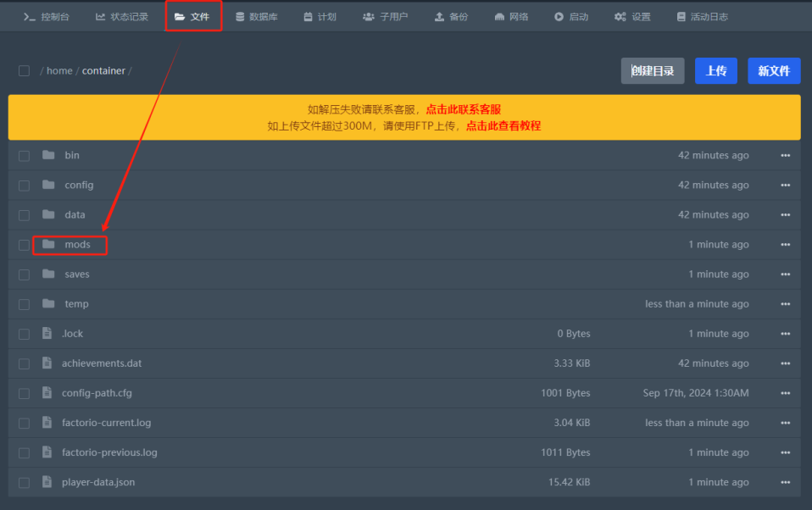812x510 pixels.
Task: Click the file icon beside factorio-current.log
Action: (47, 423)
